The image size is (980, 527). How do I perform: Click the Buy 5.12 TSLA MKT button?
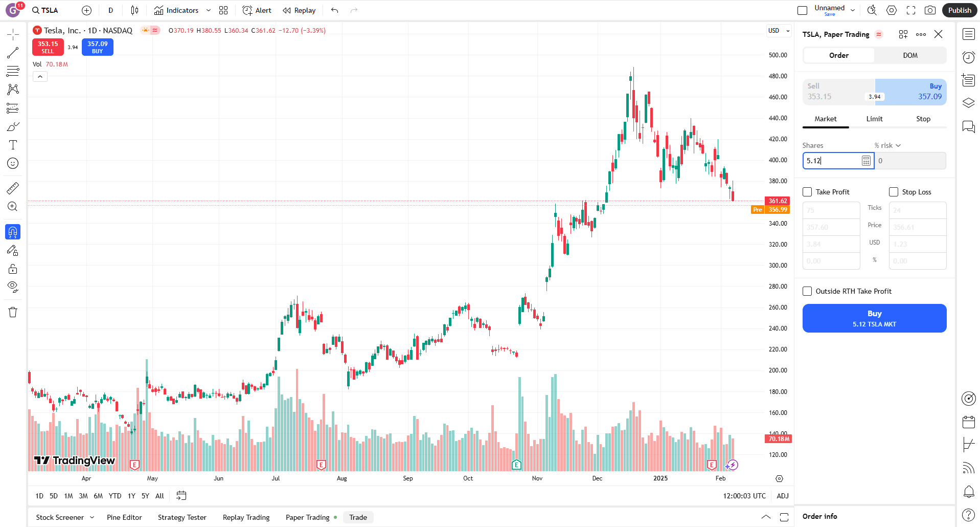click(x=874, y=318)
